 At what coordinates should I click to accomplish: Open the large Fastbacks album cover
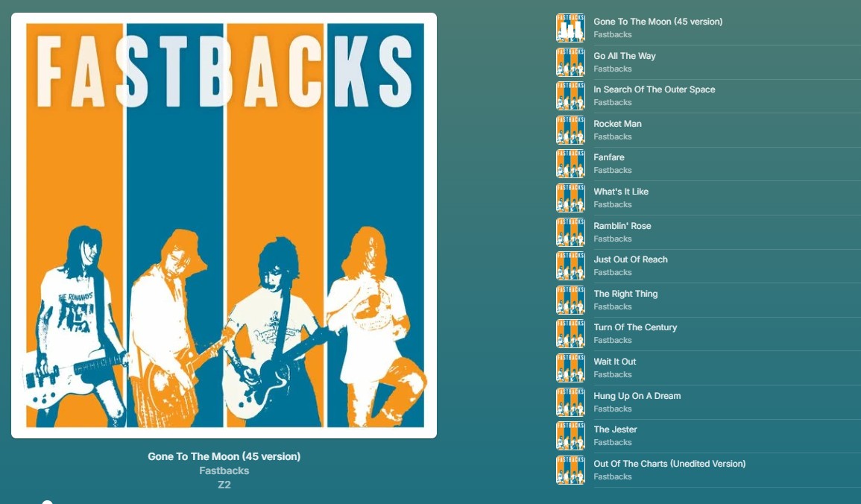click(x=224, y=226)
